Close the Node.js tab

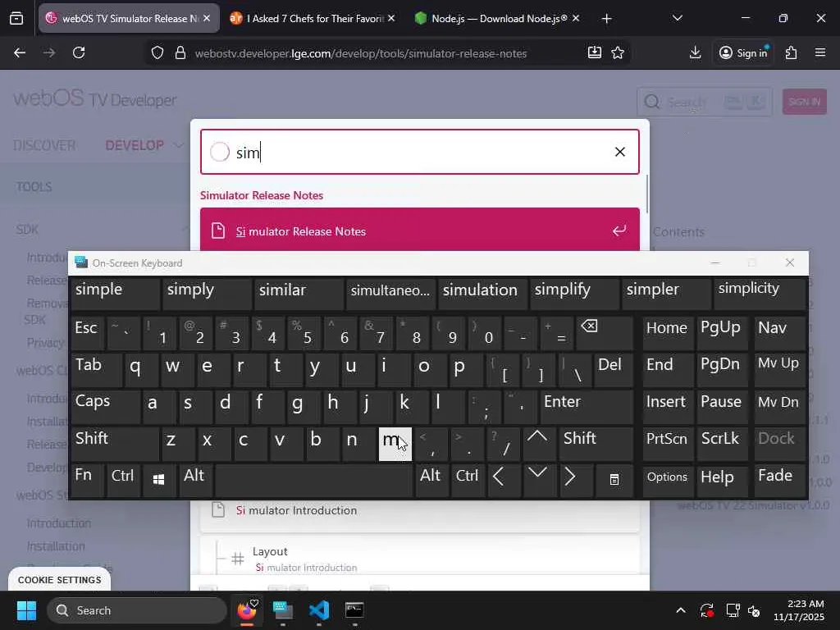pos(576,18)
